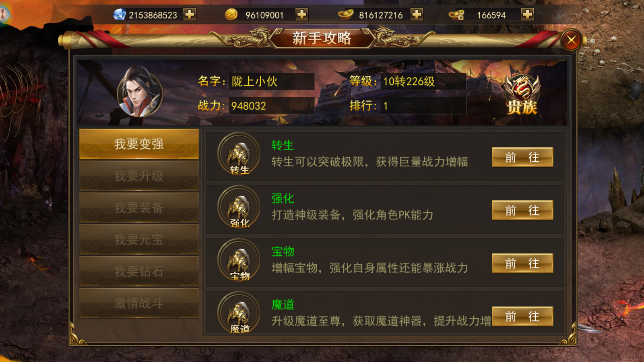Click the 宝物 helmet icon
Viewport: 644px width, 362px height.
[x=239, y=260]
